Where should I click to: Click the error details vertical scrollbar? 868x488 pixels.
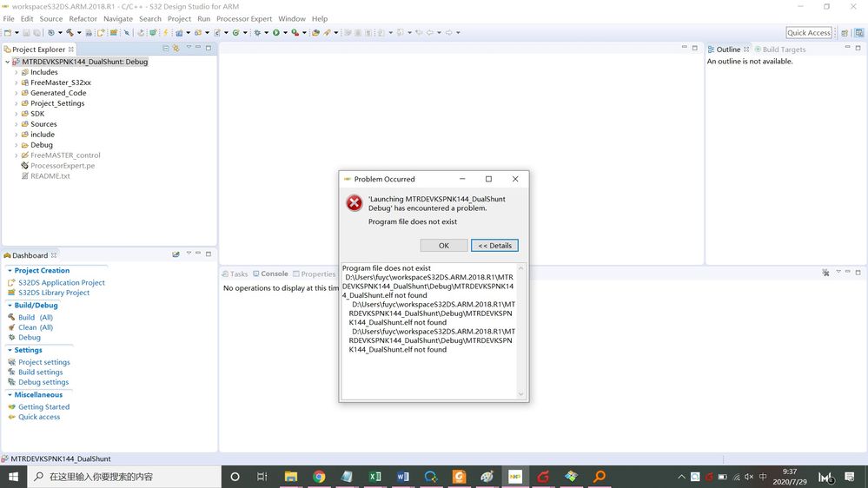[x=520, y=331]
